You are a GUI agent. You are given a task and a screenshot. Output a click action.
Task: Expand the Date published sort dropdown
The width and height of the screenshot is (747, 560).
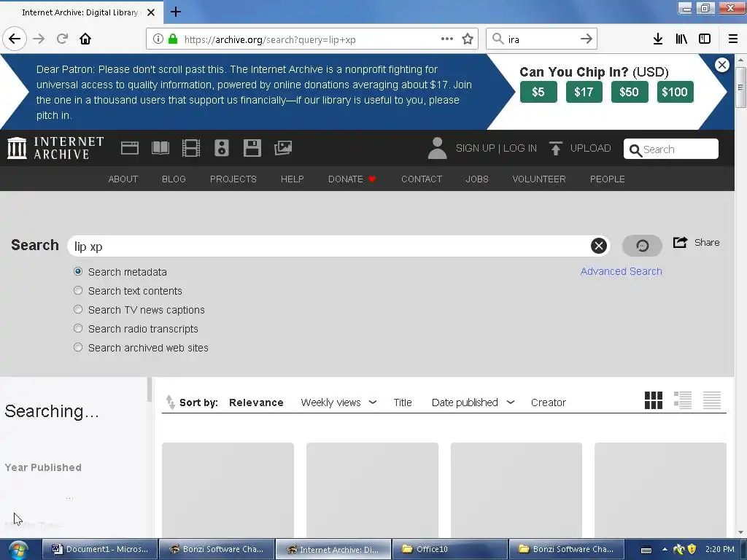[511, 402]
